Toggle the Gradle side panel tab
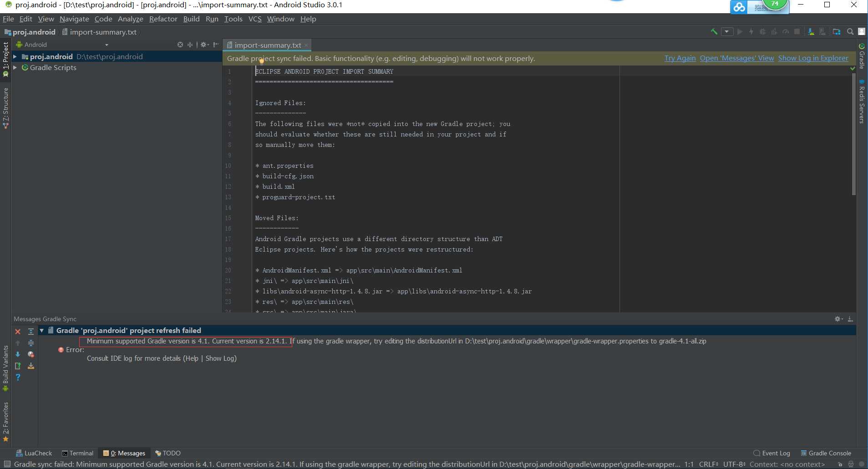 pos(862,56)
